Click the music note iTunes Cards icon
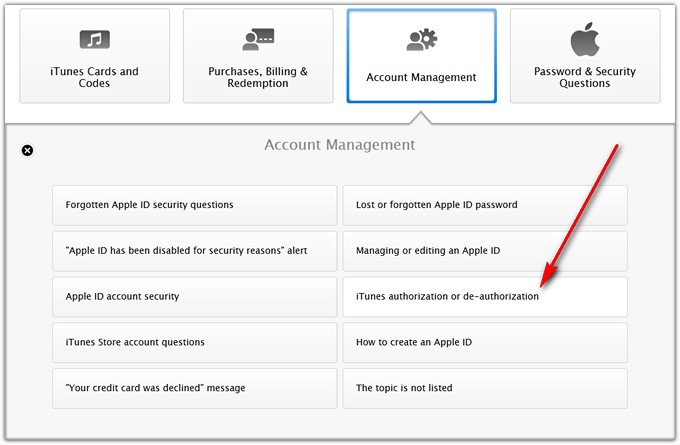This screenshot has width=680, height=445. pos(95,40)
